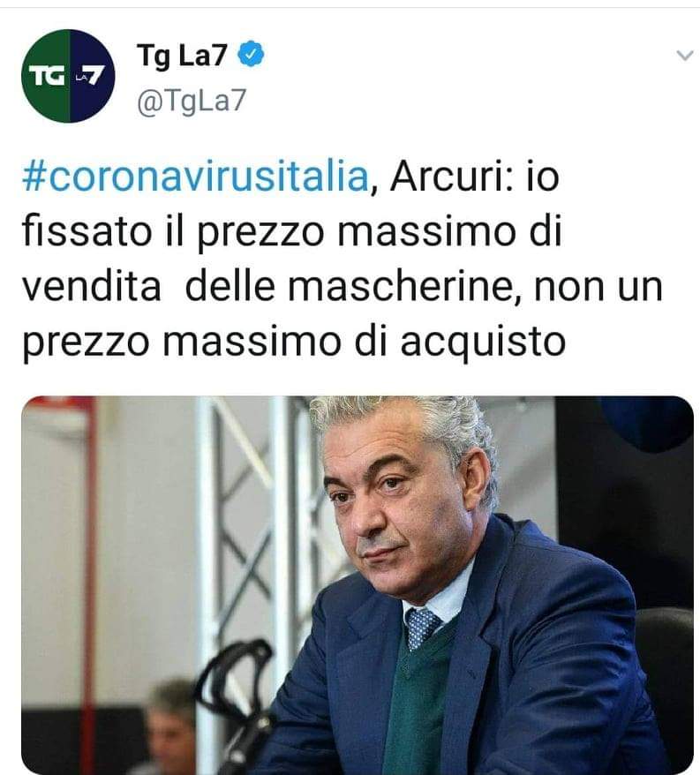Screen dimensions: 700x775
Task: Expand the tweet options chevron
Action: 685,55
